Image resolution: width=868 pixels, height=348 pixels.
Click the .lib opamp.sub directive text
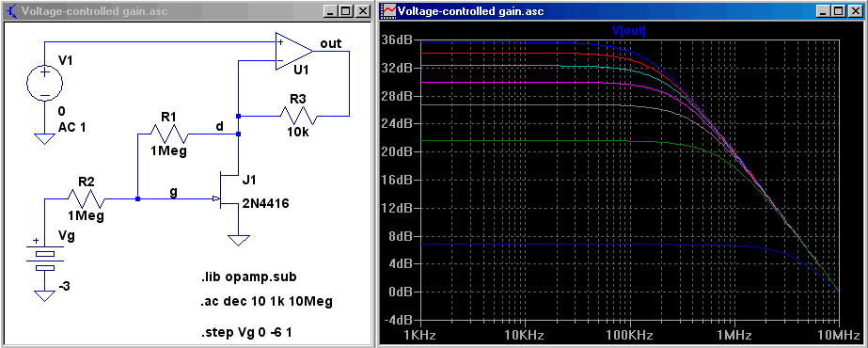tap(245, 277)
